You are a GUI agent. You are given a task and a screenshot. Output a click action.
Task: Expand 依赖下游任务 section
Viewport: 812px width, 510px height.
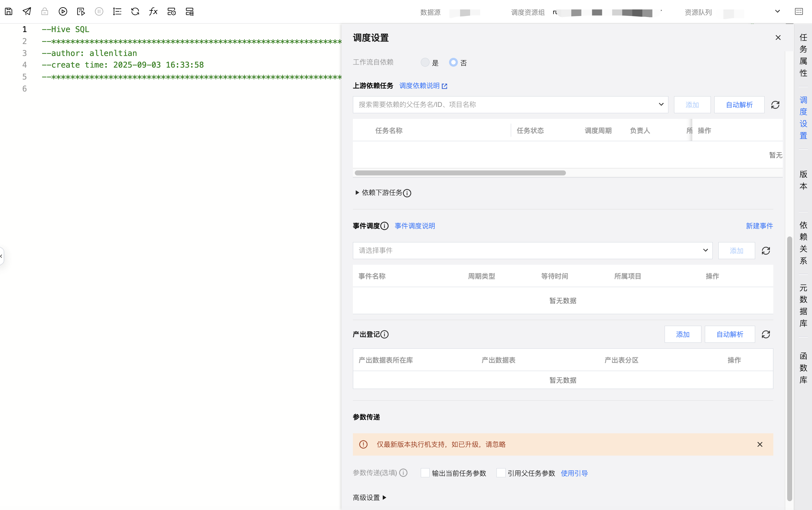381,193
